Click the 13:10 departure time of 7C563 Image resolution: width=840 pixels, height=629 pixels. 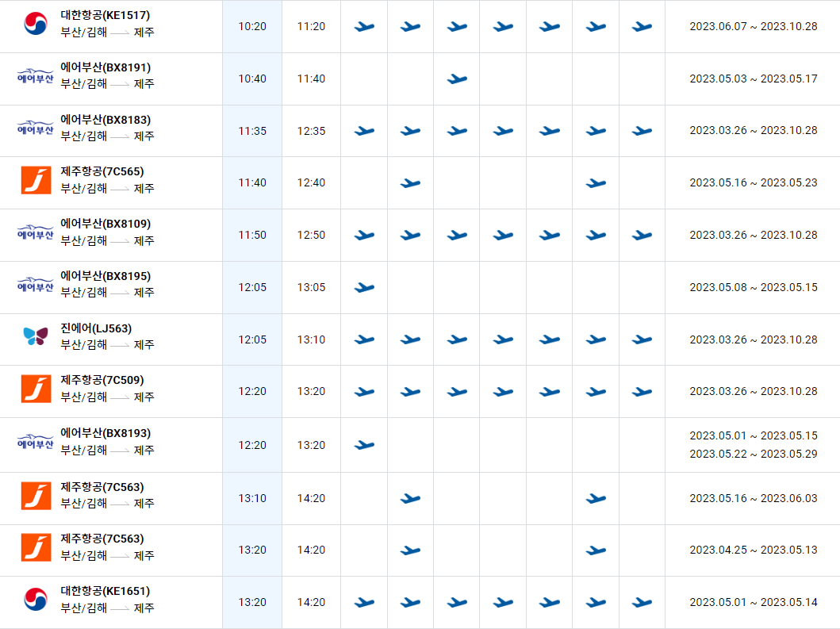coord(252,498)
